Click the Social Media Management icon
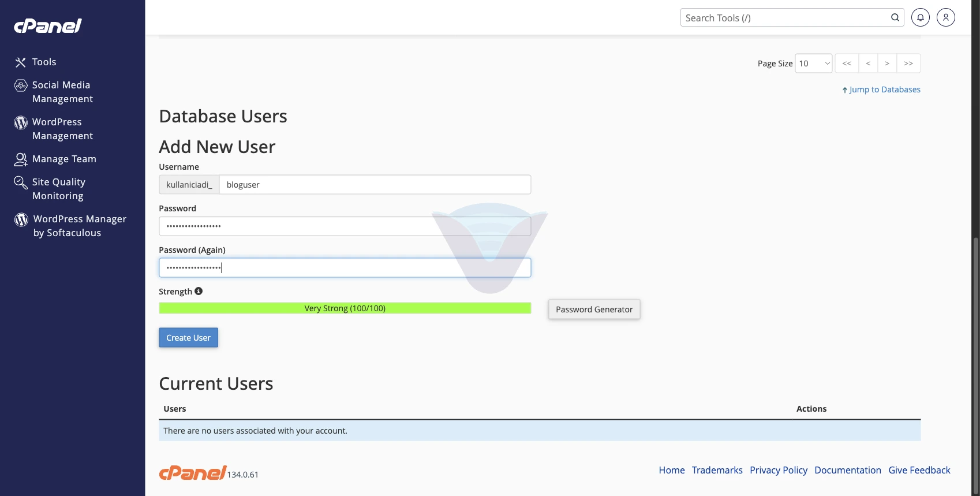Screen dimensions: 980x496 click(x=21, y=85)
